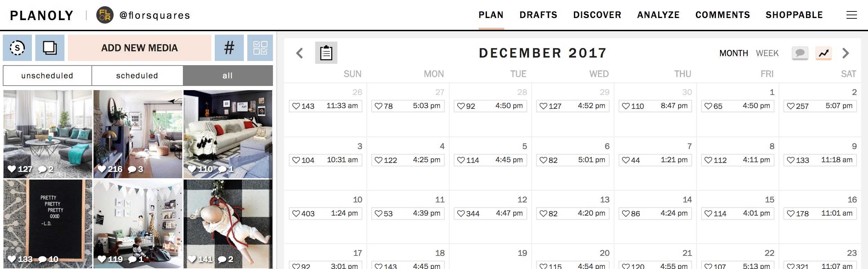This screenshot has width=868, height=269.
Task: Open the hashtag manager
Action: [229, 48]
